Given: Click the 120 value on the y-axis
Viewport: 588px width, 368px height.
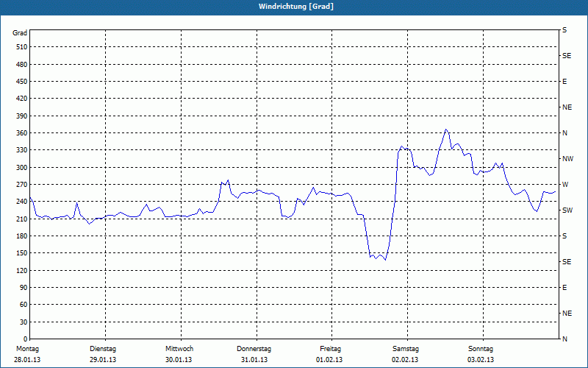Looking at the screenshot, I should click(22, 270).
